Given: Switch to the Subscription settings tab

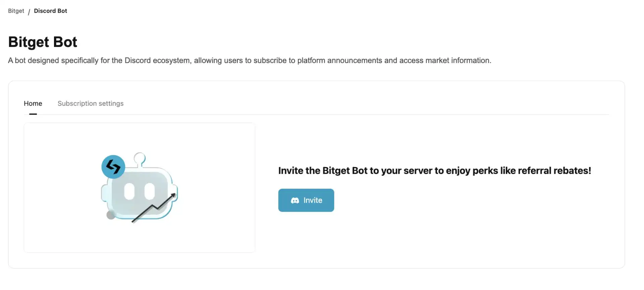Looking at the screenshot, I should [91, 103].
